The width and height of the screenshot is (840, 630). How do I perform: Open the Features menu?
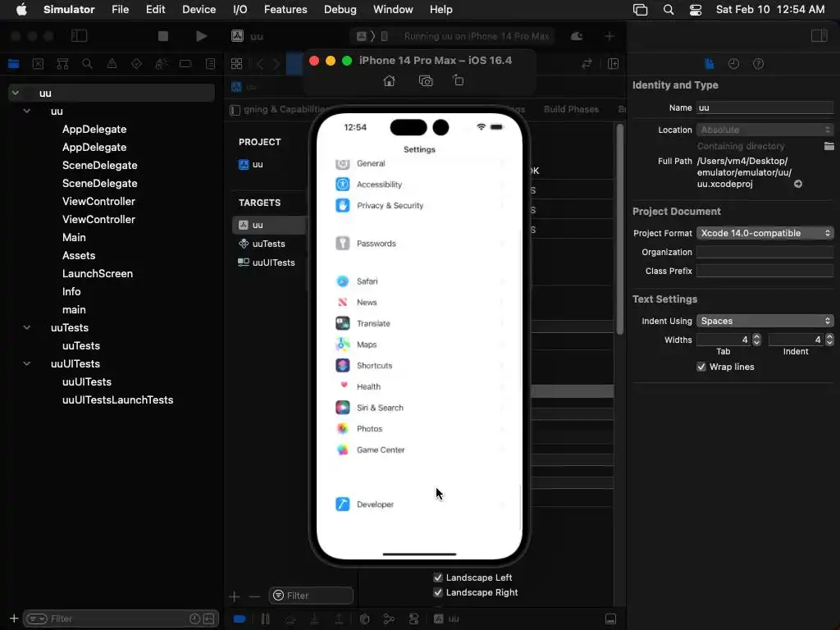[285, 9]
